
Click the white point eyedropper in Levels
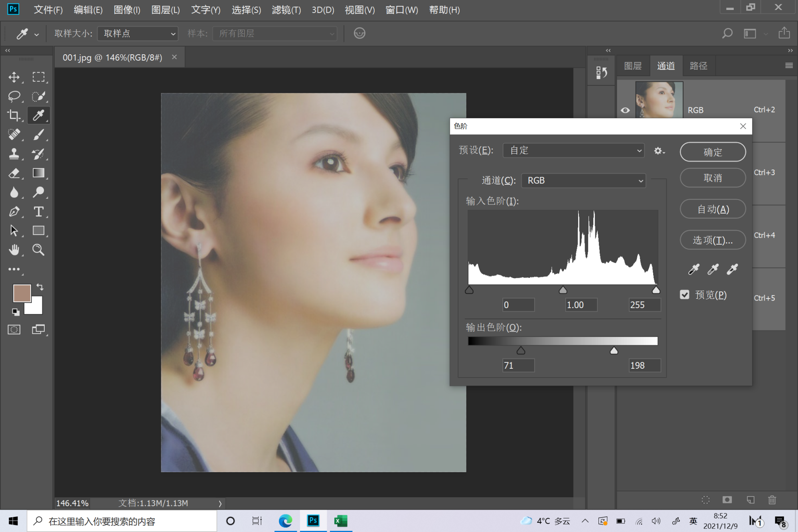tap(732, 269)
